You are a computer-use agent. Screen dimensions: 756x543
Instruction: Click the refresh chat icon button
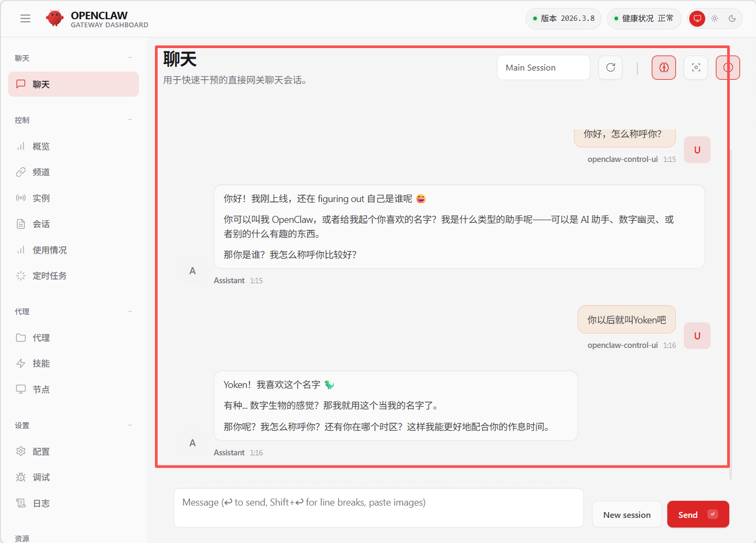coord(610,68)
